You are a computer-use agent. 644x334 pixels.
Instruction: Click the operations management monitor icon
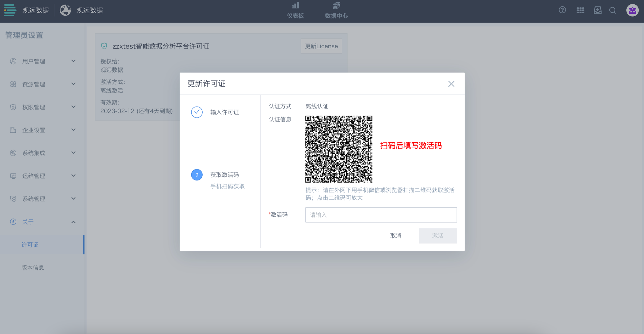(x=13, y=176)
